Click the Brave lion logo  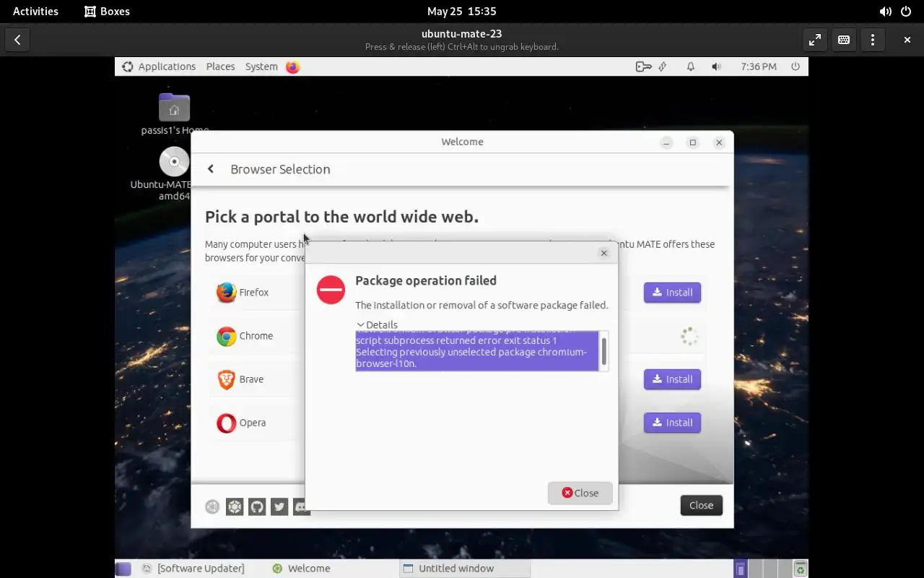[226, 379]
